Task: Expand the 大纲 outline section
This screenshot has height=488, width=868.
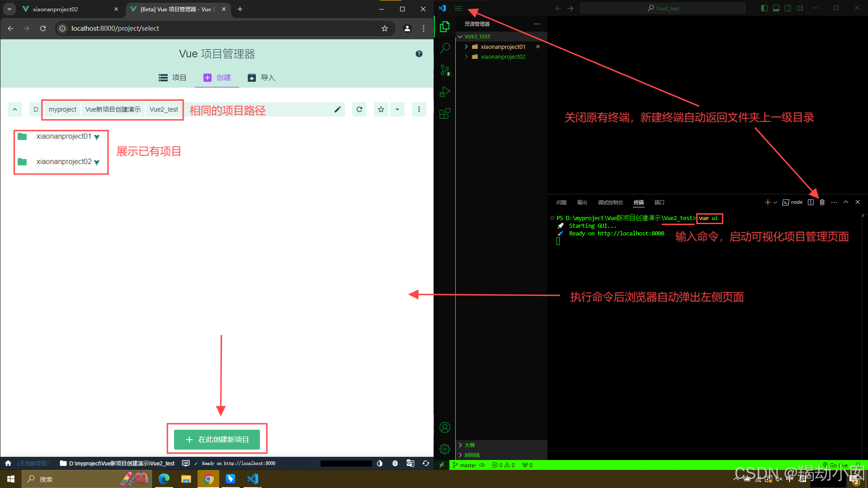Action: click(x=469, y=445)
